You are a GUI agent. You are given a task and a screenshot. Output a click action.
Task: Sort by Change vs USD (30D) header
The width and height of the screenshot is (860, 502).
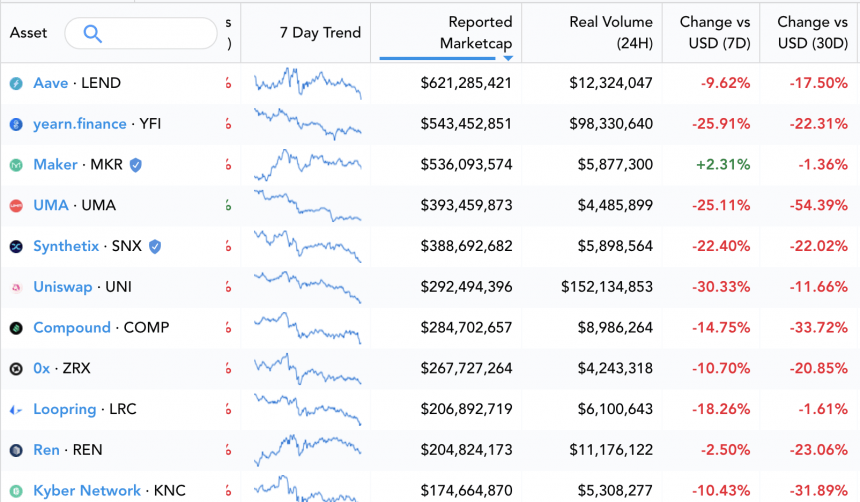pyautogui.click(x=810, y=32)
